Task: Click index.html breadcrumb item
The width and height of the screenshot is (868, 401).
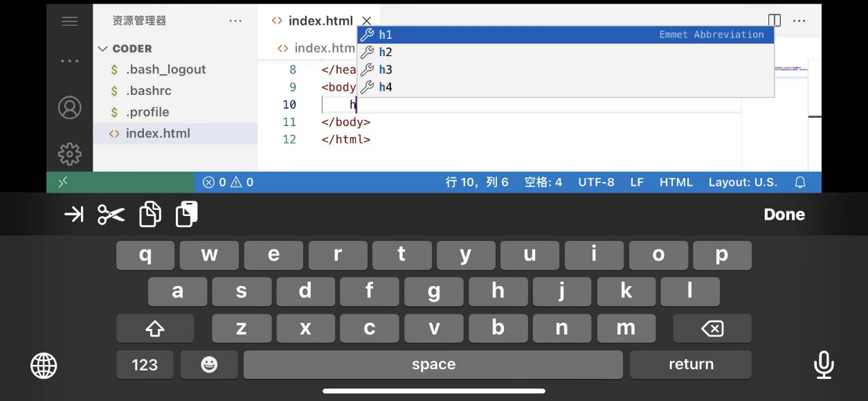Action: (x=317, y=48)
